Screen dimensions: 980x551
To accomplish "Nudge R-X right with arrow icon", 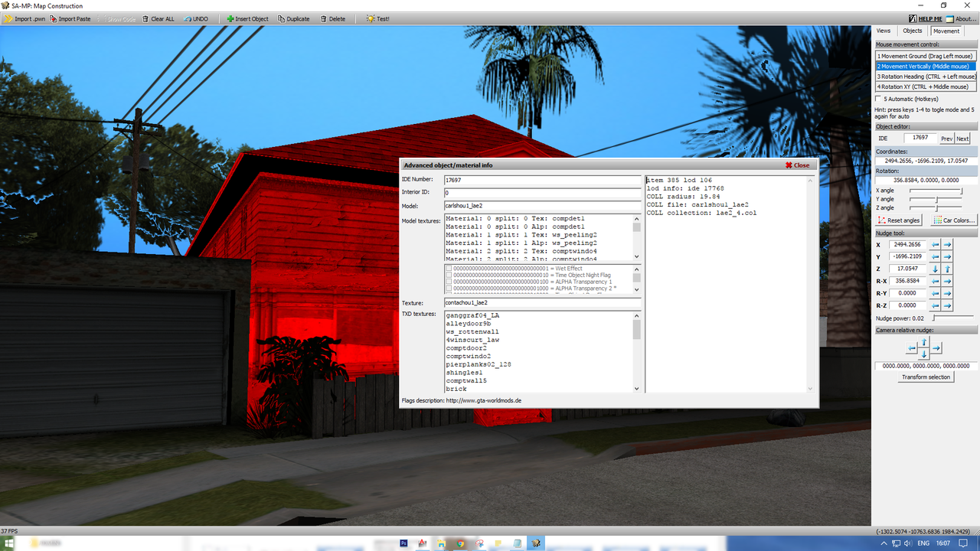I will coord(948,281).
